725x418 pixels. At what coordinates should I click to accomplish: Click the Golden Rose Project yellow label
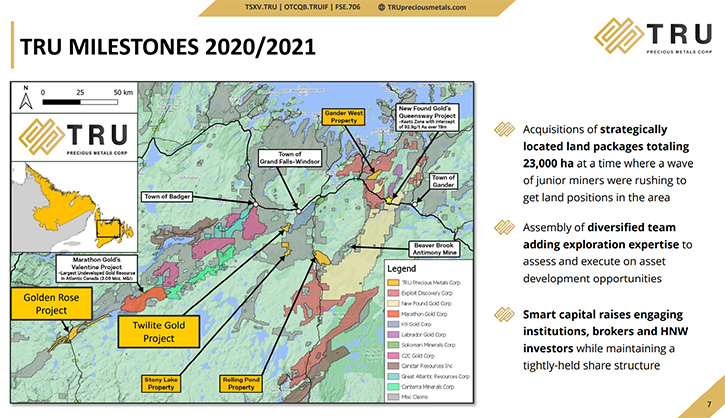pos(51,304)
